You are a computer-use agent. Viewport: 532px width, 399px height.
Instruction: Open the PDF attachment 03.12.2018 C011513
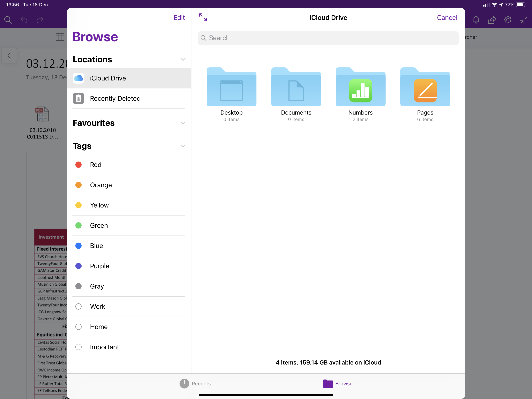pyautogui.click(x=43, y=123)
